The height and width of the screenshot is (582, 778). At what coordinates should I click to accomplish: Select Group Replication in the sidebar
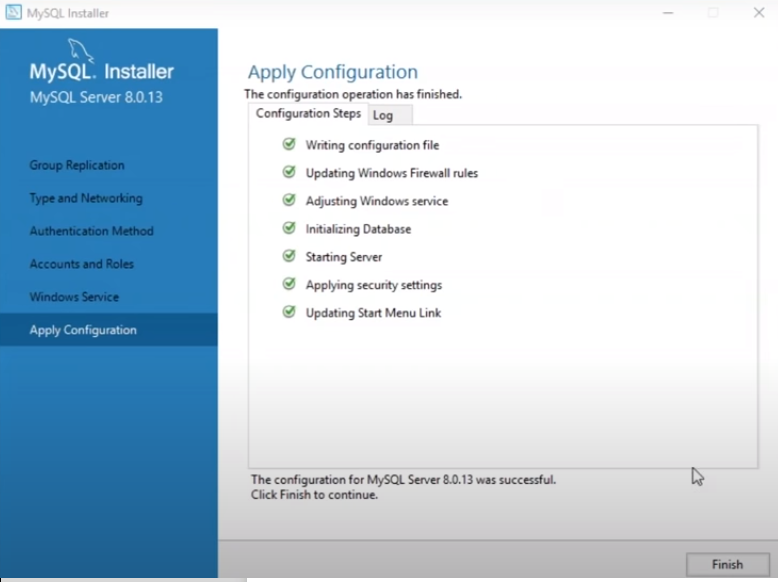[x=77, y=165]
